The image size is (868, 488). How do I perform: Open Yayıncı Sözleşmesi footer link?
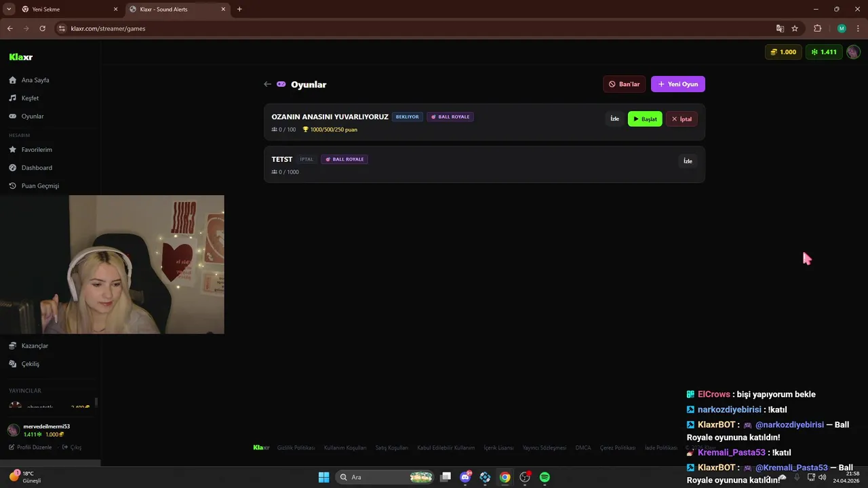point(544,448)
